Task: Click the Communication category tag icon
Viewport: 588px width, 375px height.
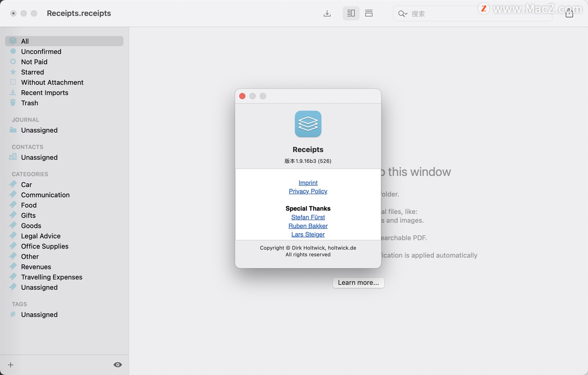Action: [13, 195]
